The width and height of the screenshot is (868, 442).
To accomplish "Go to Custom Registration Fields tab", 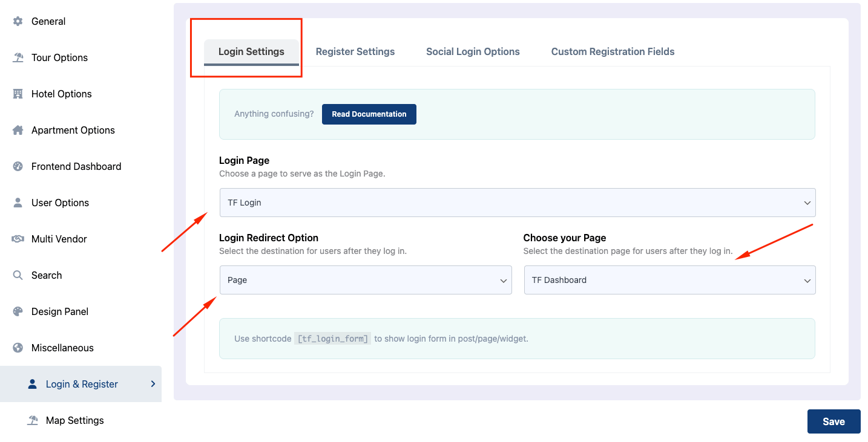I will click(613, 51).
